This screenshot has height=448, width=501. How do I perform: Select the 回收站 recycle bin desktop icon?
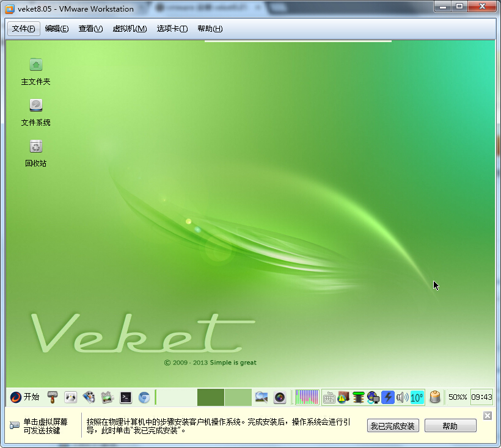pos(36,153)
